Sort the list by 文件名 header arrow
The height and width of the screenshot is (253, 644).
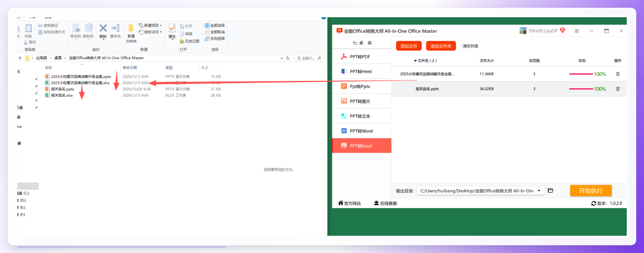[415, 61]
